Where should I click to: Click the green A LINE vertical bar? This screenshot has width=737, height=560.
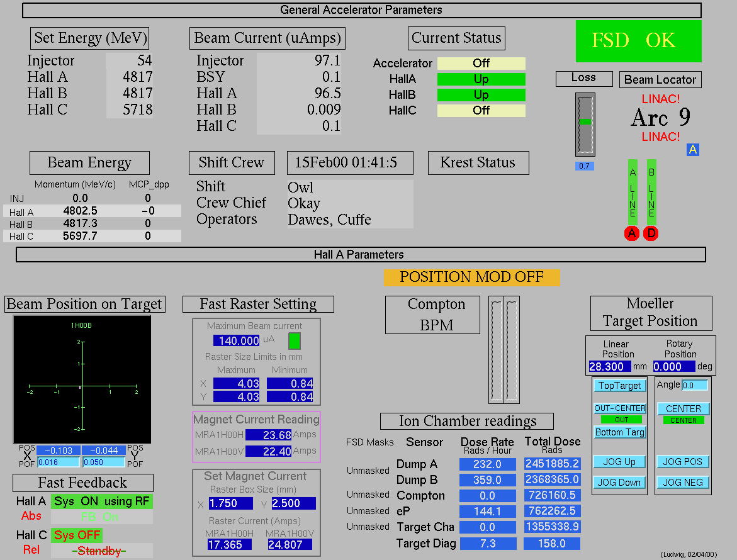[633, 191]
